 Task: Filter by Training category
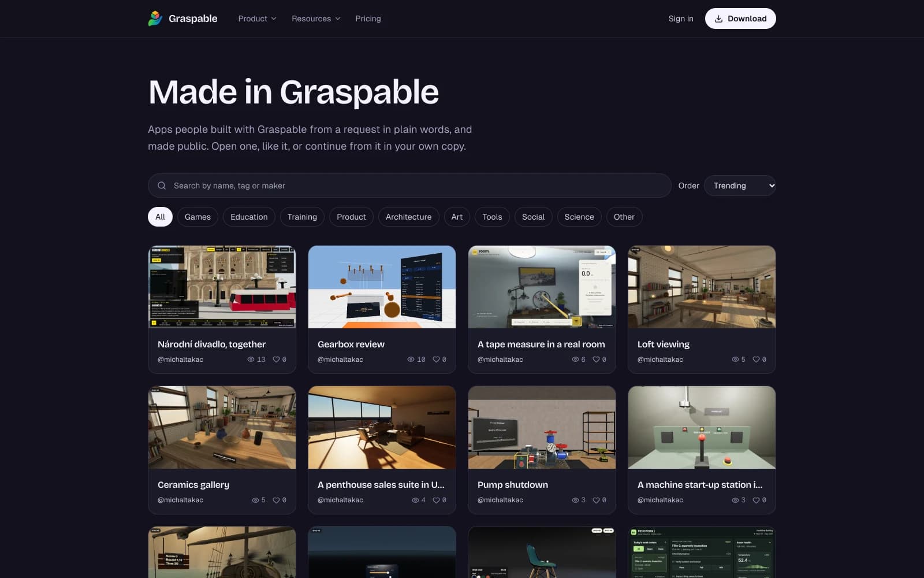coord(302,217)
